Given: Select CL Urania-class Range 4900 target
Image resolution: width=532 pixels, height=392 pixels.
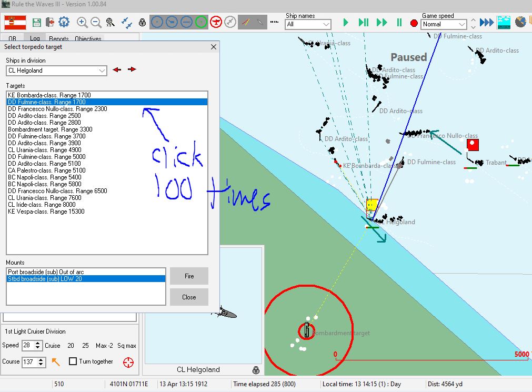Looking at the screenshot, I should 107,149.
